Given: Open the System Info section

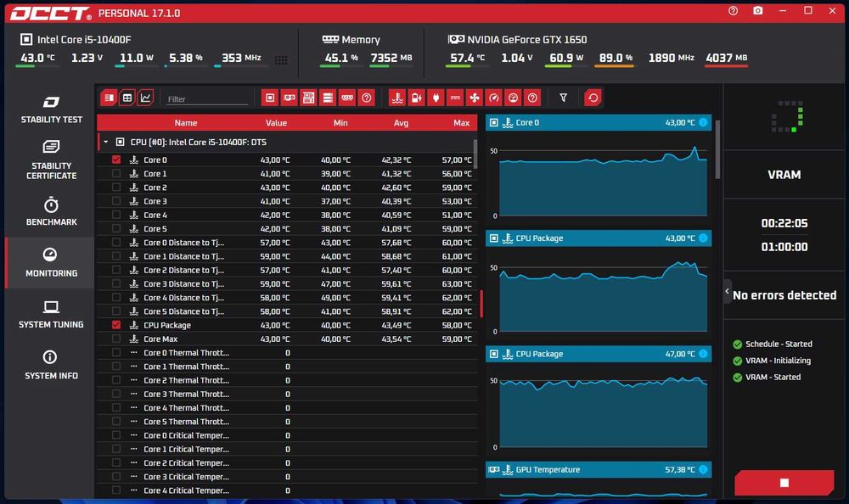Looking at the screenshot, I should pos(52,366).
